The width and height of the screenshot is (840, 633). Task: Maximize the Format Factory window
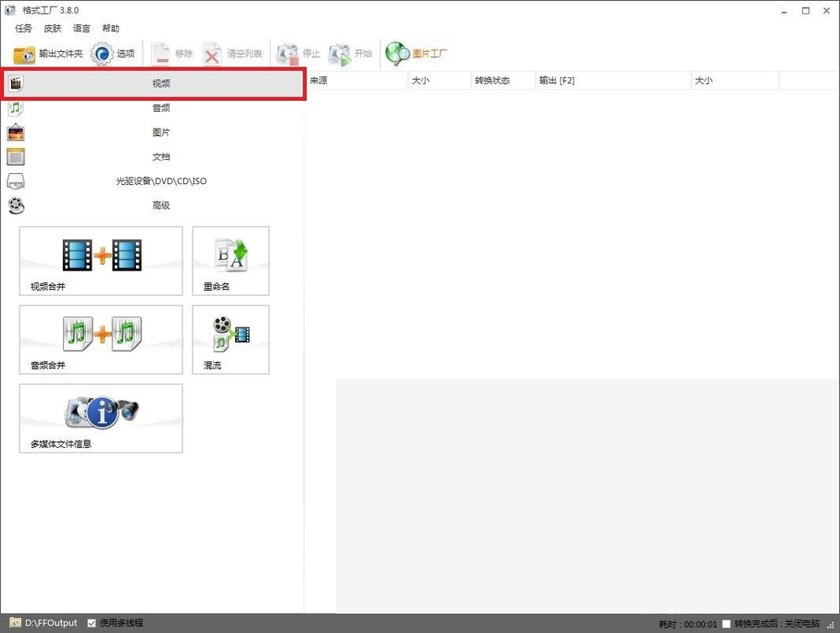(806, 11)
